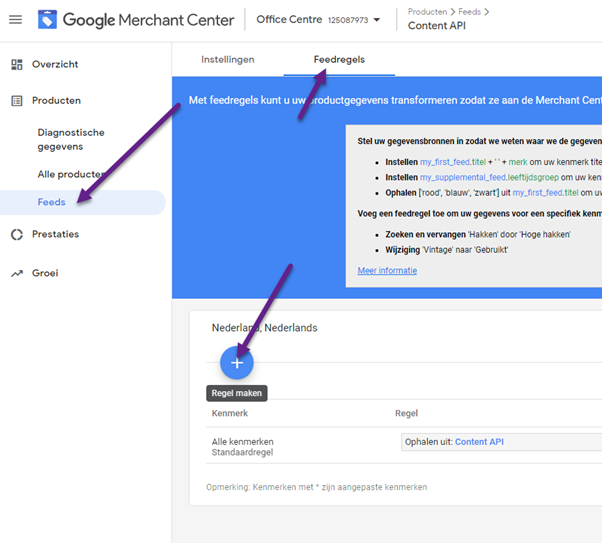Click the blue plus Regel maken button

(237, 363)
